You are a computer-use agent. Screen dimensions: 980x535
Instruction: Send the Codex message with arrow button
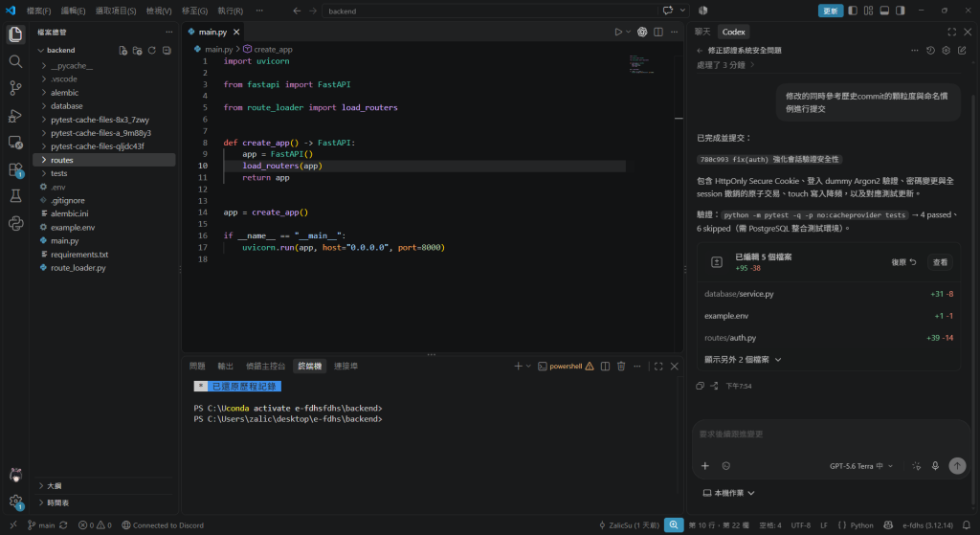click(957, 466)
